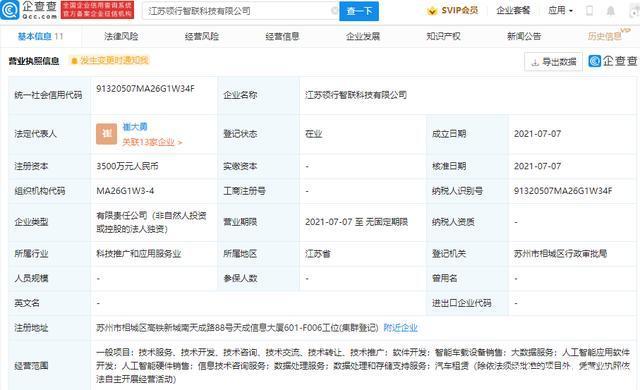Open the 经营信息 tab

[282, 36]
